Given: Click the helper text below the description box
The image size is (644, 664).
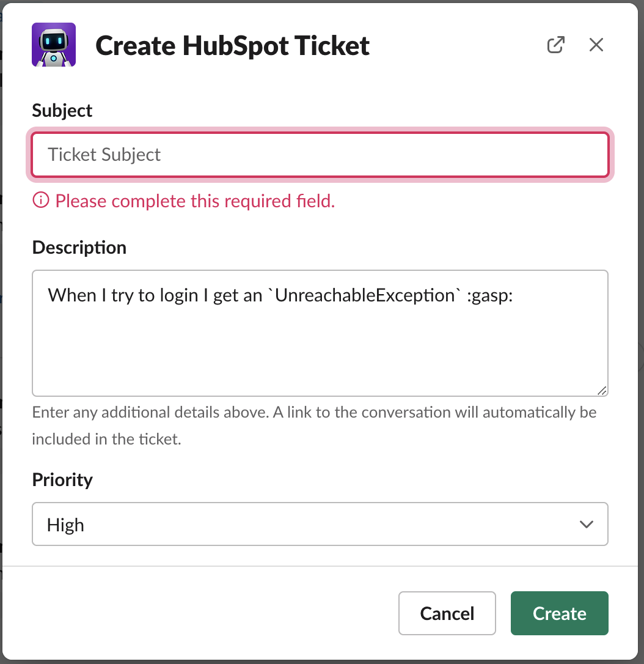Looking at the screenshot, I should point(313,425).
